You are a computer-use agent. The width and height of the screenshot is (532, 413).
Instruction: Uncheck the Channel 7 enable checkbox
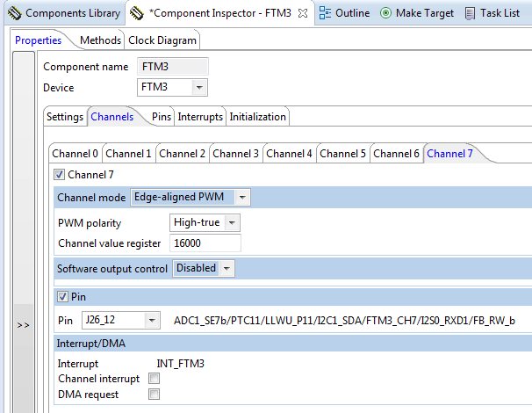[x=59, y=175]
